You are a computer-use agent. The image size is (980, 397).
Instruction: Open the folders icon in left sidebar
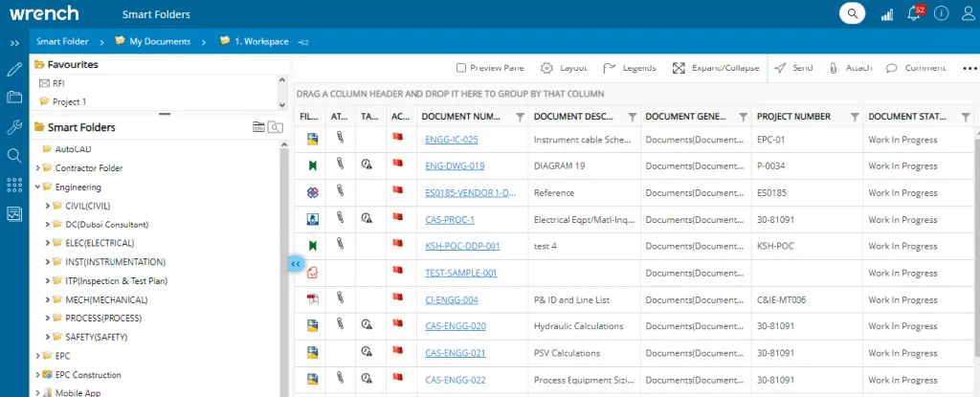point(14,97)
